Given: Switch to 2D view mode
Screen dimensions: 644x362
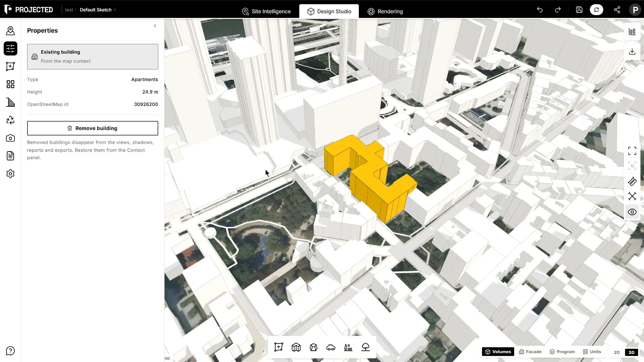Looking at the screenshot, I should [x=616, y=352].
